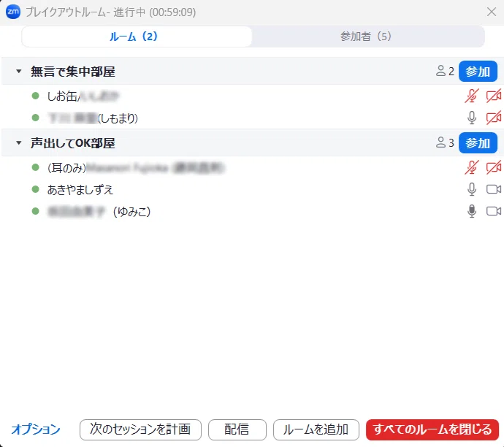Viewport: 504px width, 447px height.
Task: Click the 配信 broadcast button
Action: 237,429
